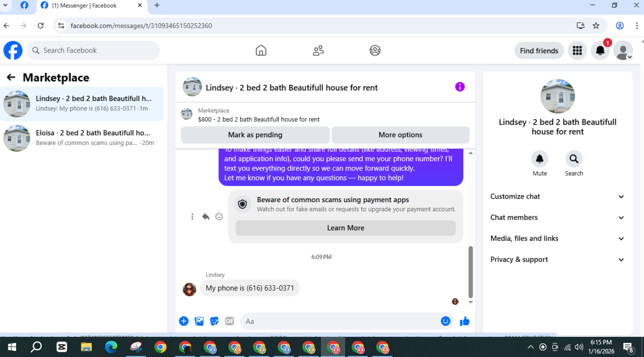The height and width of the screenshot is (357, 644).
Task: Open Eloisa conversation in list
Action: click(x=82, y=138)
